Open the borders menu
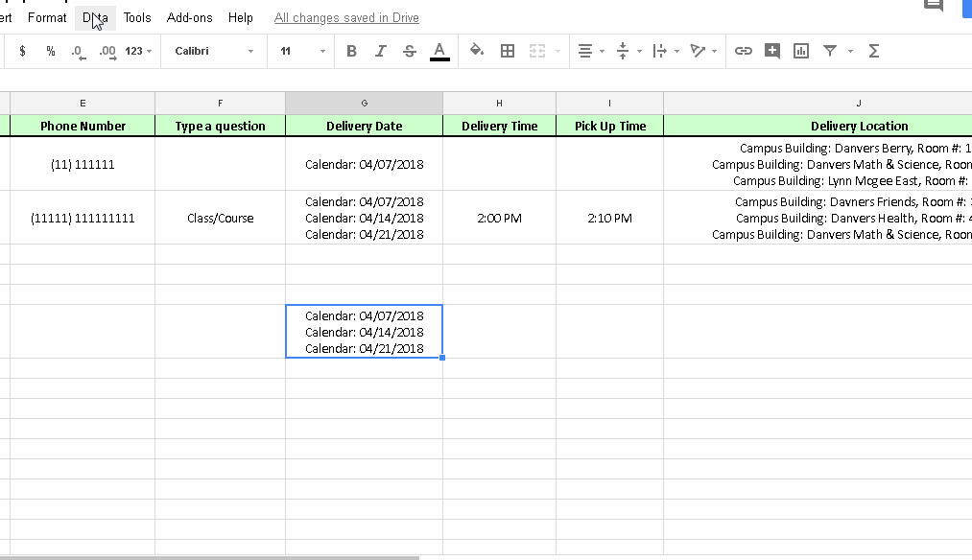 tap(507, 51)
